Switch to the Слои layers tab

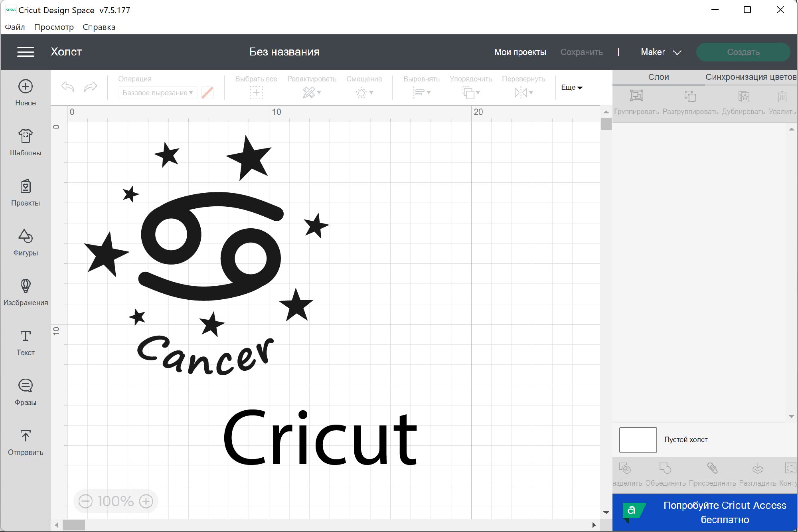pyautogui.click(x=658, y=77)
